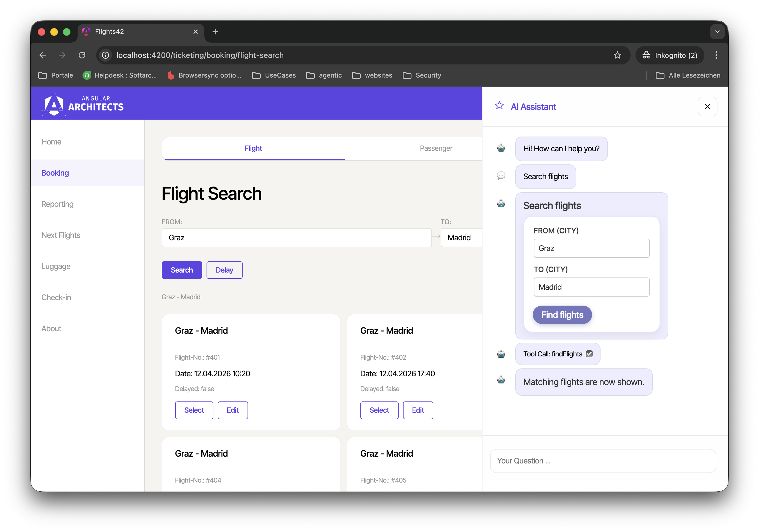Click Find flights button

(562, 315)
